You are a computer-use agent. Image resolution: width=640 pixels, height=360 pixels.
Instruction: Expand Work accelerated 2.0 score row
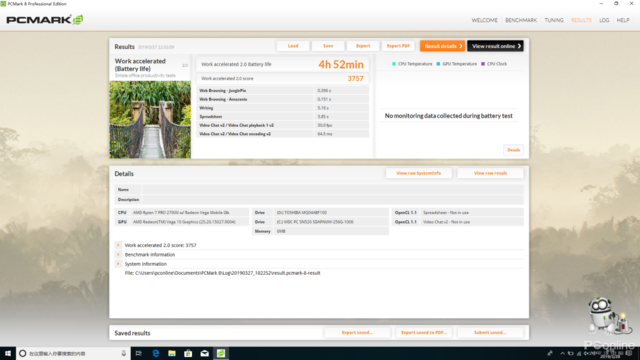pos(118,245)
